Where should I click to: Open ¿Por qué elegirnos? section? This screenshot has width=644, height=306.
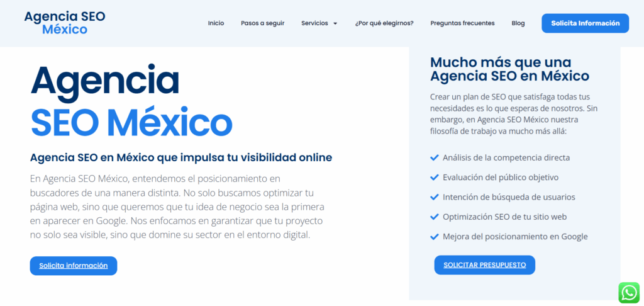point(384,23)
